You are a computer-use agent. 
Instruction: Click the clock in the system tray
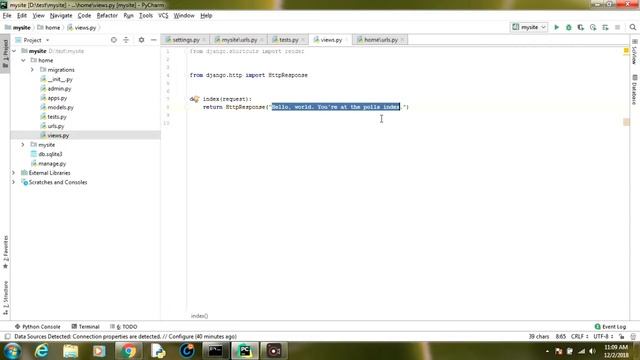click(x=616, y=351)
